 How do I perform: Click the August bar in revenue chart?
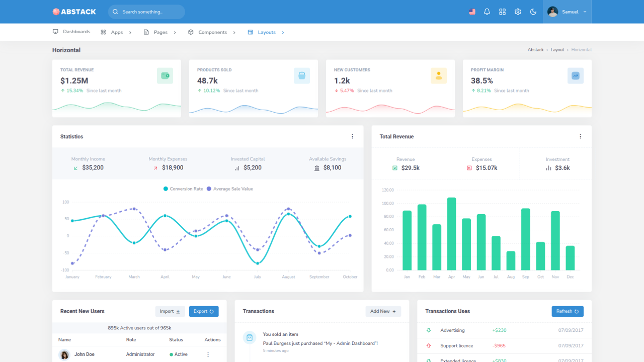coord(511,260)
